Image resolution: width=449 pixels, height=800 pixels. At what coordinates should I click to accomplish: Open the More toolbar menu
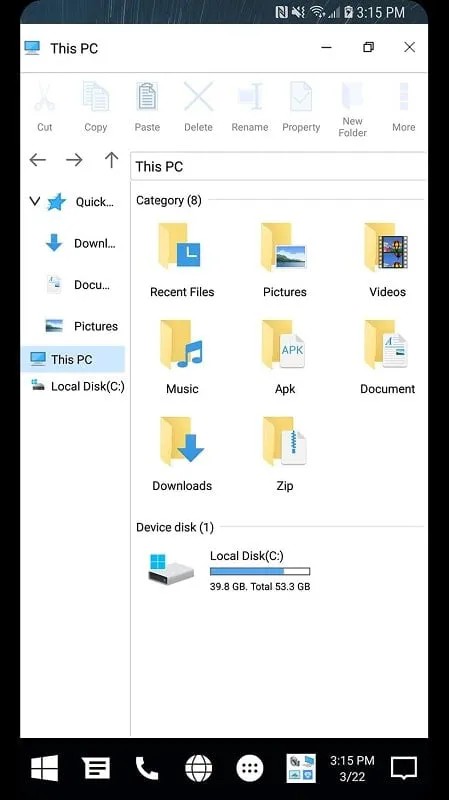[x=403, y=107]
